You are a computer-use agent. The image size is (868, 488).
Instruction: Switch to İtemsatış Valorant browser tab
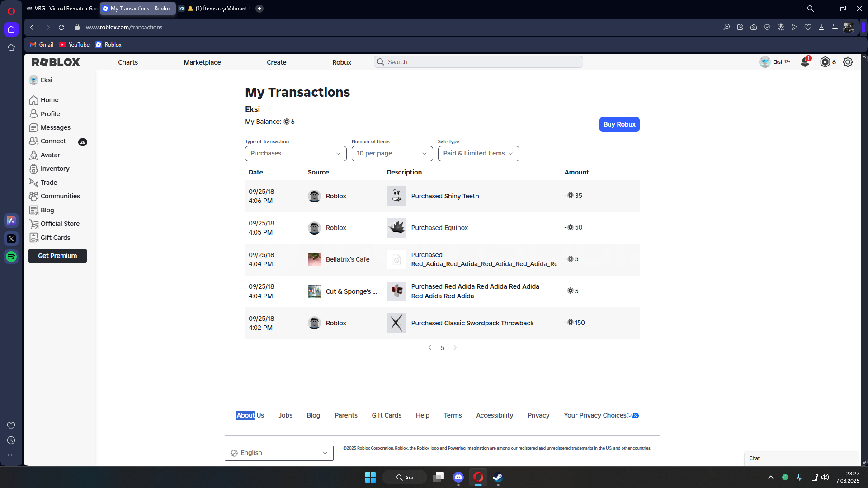(213, 8)
